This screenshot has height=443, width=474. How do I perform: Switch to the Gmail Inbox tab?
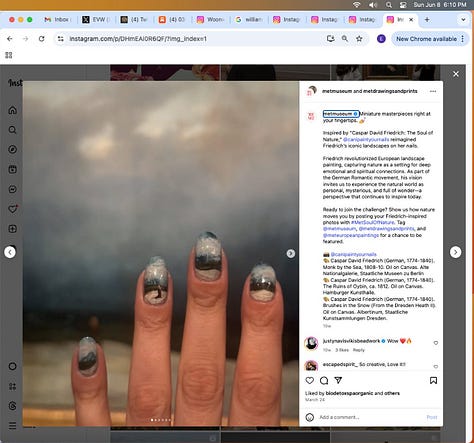click(x=57, y=20)
